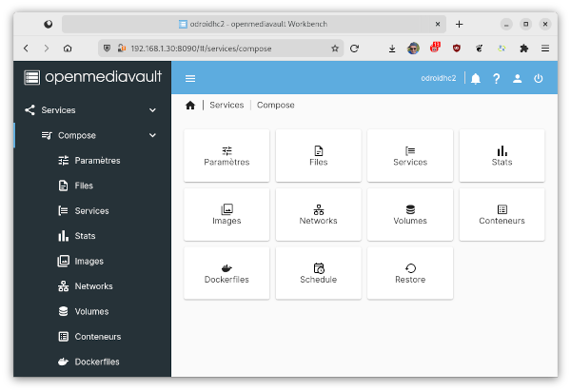The width and height of the screenshot is (571, 392).
Task: Select Files in the sidebar
Action: tap(92, 186)
